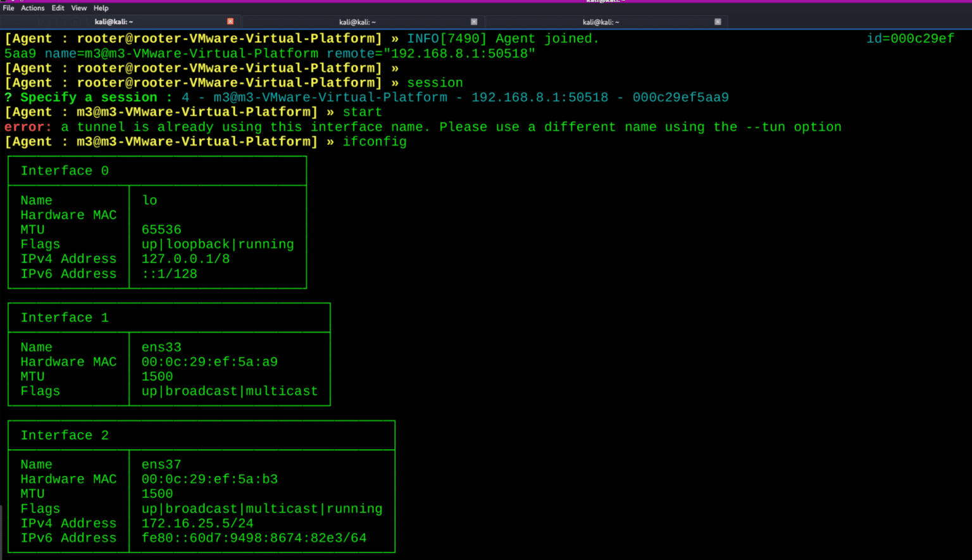972x560 pixels.
Task: Open the Help menu
Action: 101,8
